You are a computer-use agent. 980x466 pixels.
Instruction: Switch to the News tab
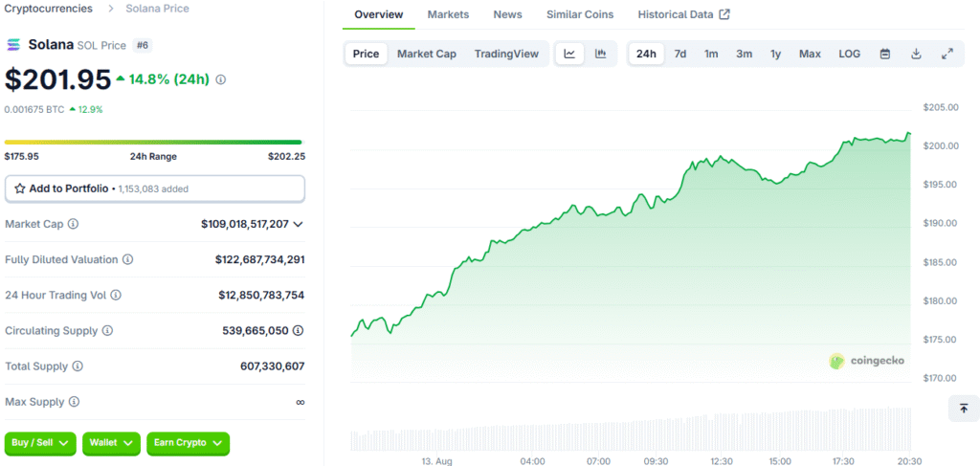(507, 14)
